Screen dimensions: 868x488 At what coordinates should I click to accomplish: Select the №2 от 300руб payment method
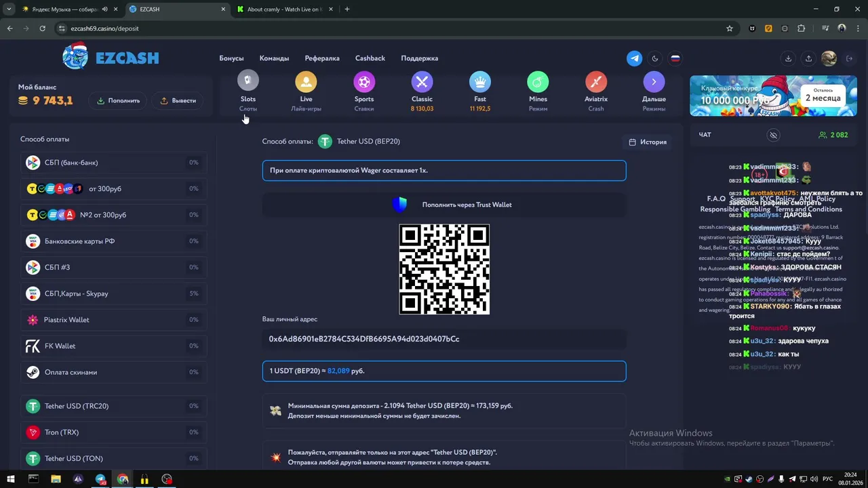pos(114,215)
